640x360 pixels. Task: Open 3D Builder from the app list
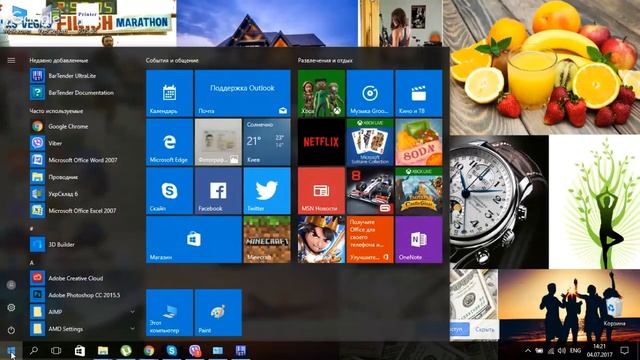point(83,244)
